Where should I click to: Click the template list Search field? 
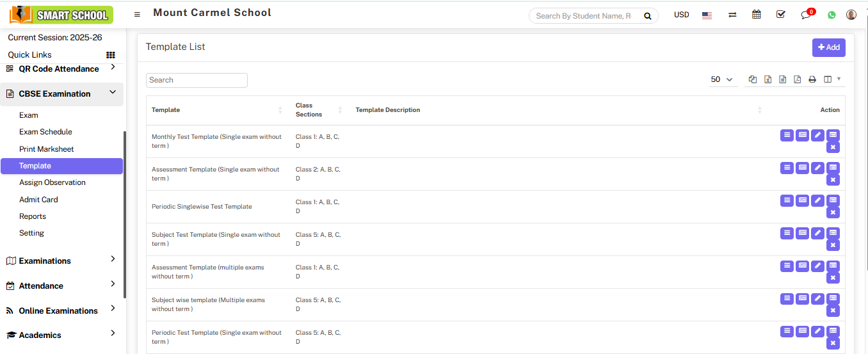pyautogui.click(x=197, y=80)
